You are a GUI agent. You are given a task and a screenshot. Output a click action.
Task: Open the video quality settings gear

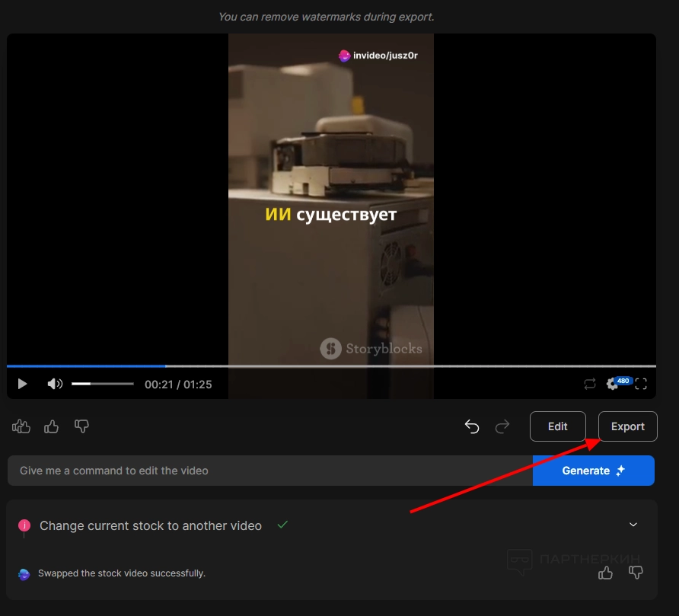[x=613, y=385]
